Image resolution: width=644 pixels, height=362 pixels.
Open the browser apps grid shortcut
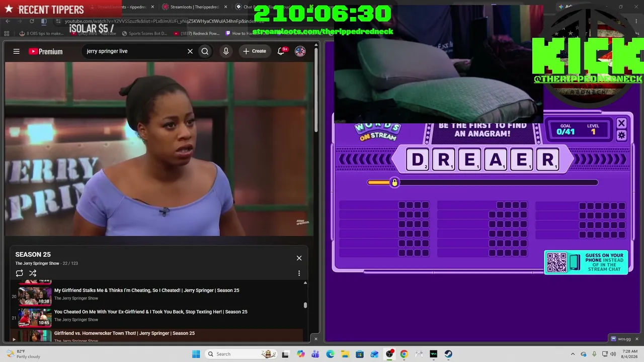coord(7,34)
